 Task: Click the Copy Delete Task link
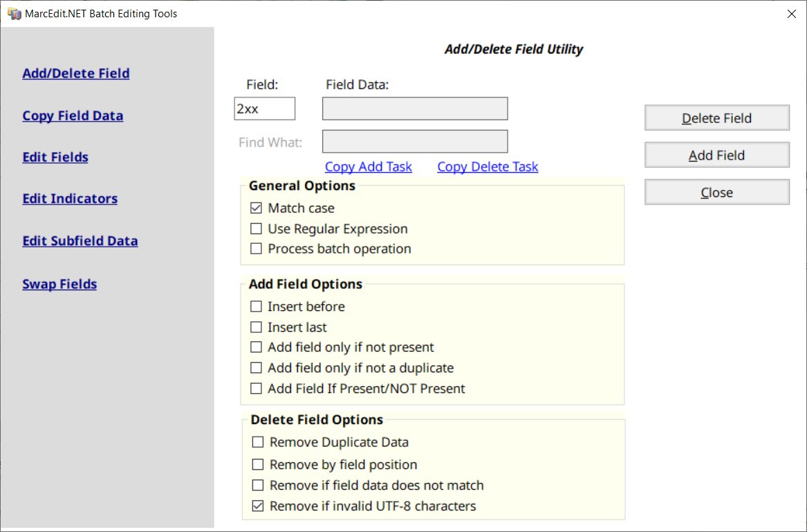(488, 167)
